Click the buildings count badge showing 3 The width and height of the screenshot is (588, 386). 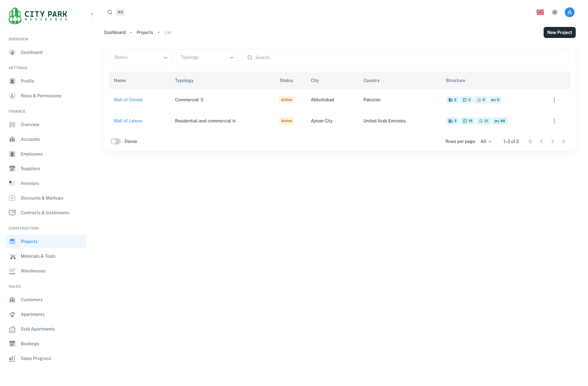452,121
